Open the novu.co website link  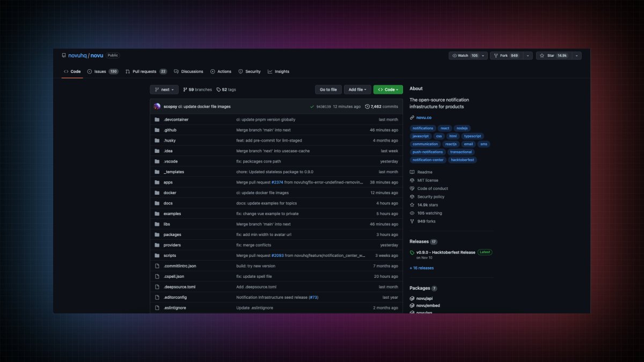(x=423, y=117)
